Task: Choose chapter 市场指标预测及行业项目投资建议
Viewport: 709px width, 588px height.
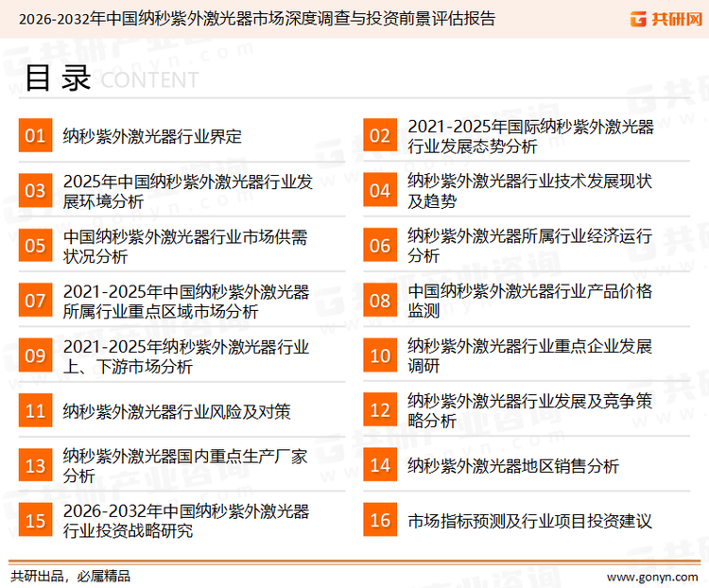Action: click(529, 521)
